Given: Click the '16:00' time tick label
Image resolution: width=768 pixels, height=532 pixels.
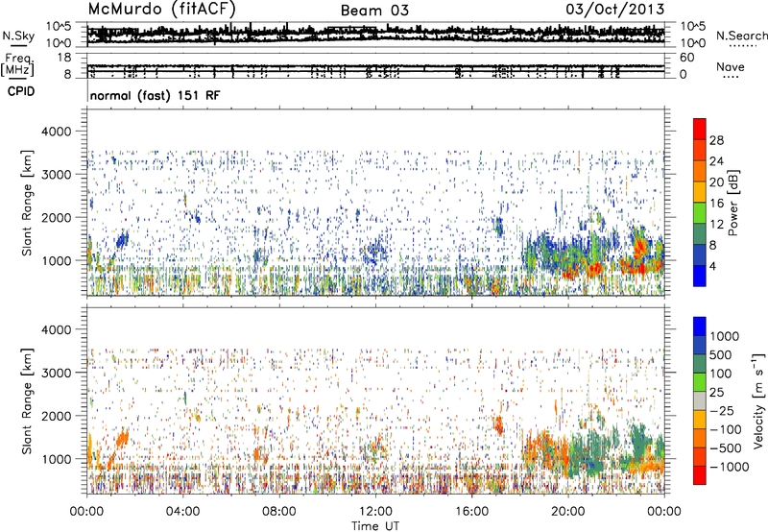Looking at the screenshot, I should coord(471,512).
